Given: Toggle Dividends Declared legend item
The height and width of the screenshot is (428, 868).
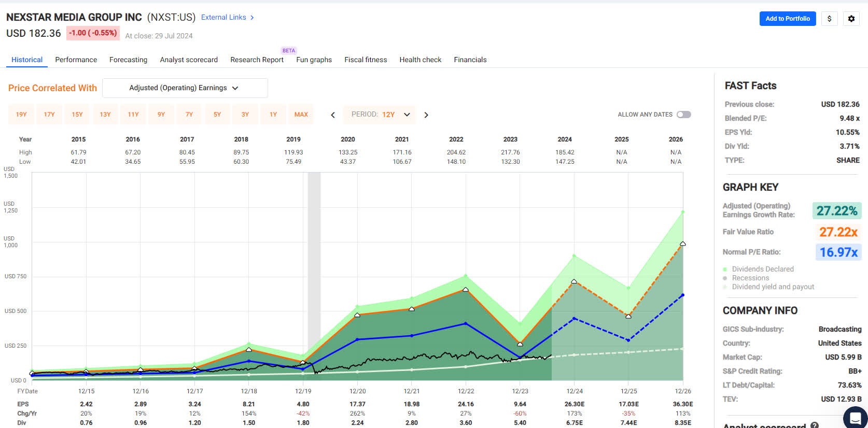Looking at the screenshot, I should pyautogui.click(x=758, y=269).
